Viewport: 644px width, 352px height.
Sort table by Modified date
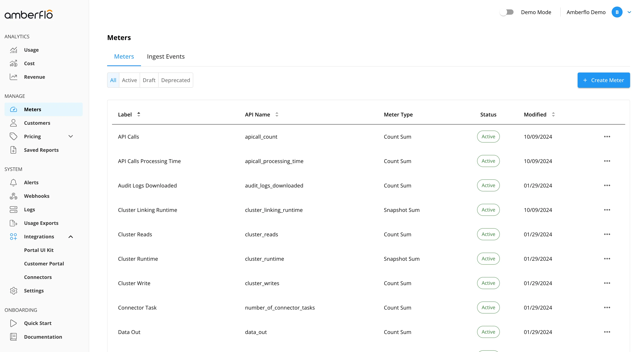pos(553,114)
